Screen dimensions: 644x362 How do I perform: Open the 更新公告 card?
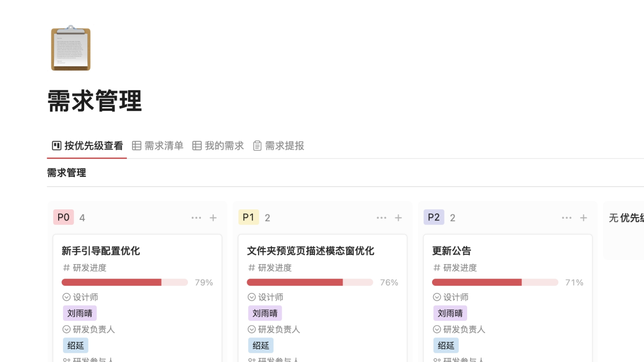tap(452, 251)
